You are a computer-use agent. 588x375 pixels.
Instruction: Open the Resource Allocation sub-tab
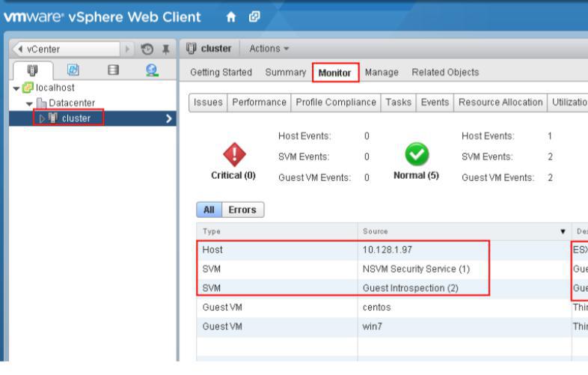click(x=500, y=103)
